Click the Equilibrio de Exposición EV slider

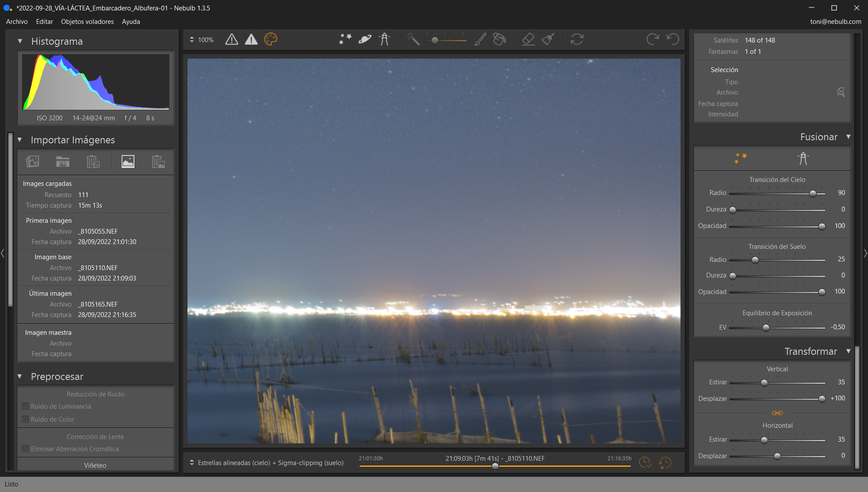777,328
